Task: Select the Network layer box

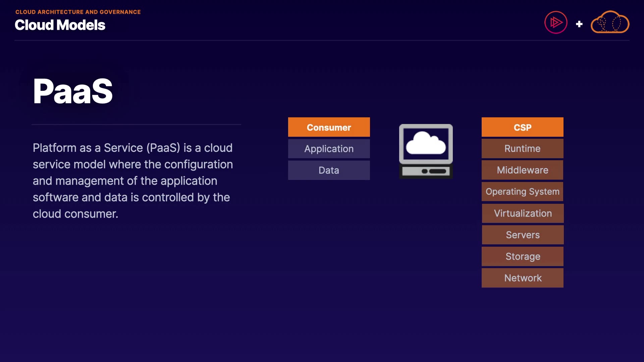Action: point(523,278)
